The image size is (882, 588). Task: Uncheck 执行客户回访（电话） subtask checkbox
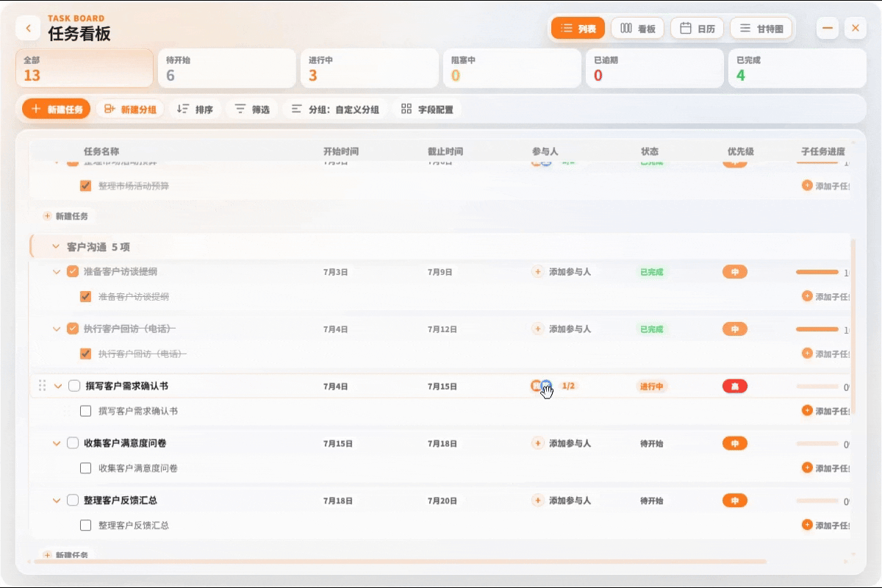(85, 354)
